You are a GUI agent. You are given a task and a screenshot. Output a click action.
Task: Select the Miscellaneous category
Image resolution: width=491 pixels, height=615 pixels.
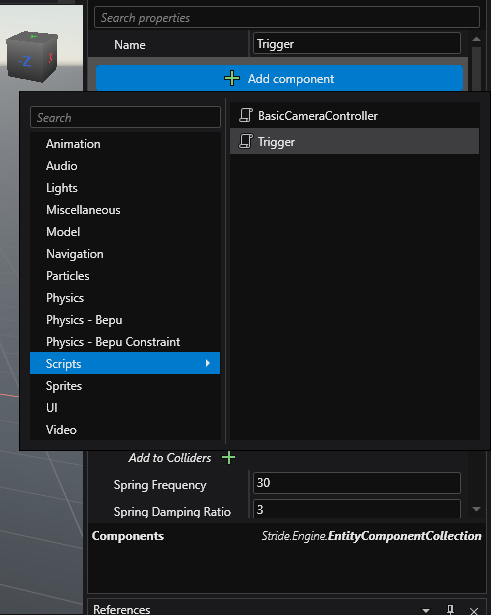point(125,209)
